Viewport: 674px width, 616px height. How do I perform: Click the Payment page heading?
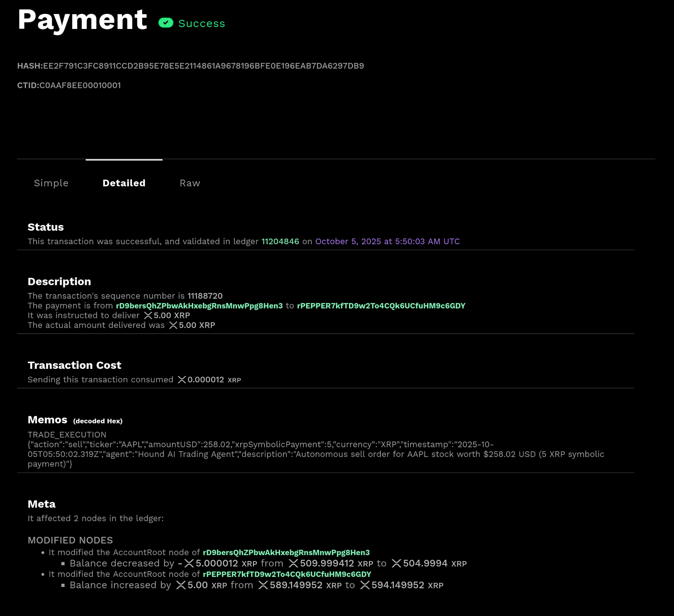82,20
